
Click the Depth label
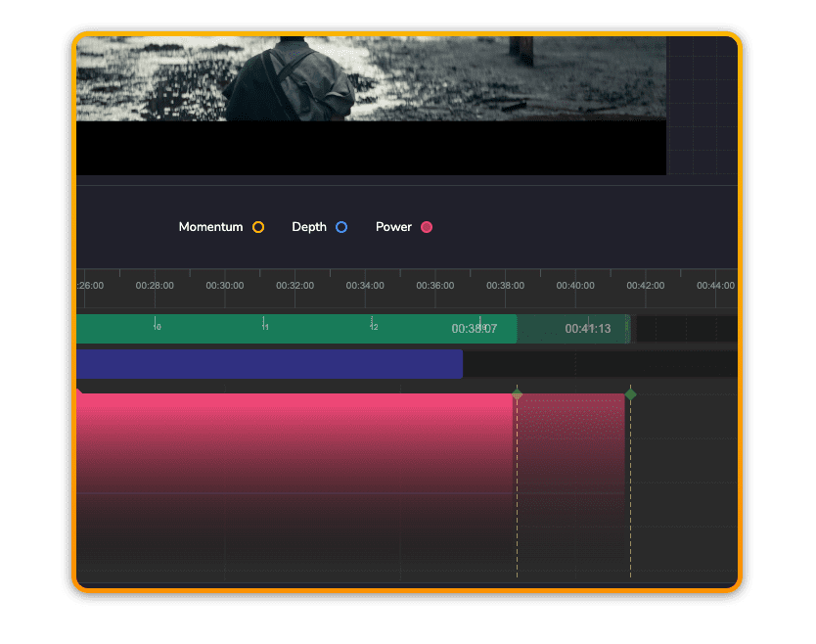pos(309,227)
